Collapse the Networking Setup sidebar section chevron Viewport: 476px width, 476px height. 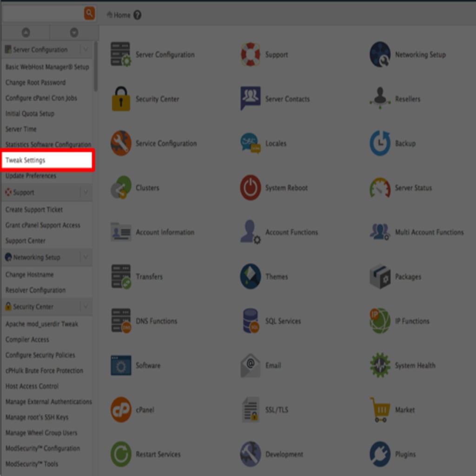(x=86, y=257)
